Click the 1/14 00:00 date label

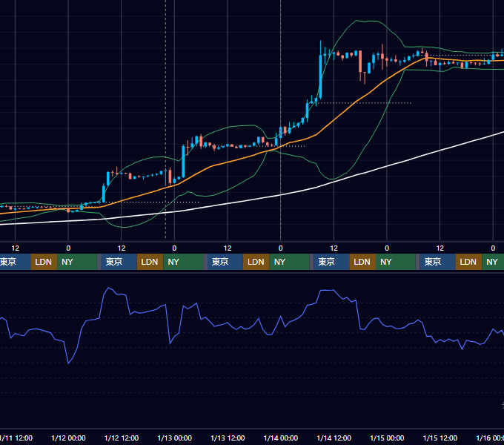[x=281, y=438]
